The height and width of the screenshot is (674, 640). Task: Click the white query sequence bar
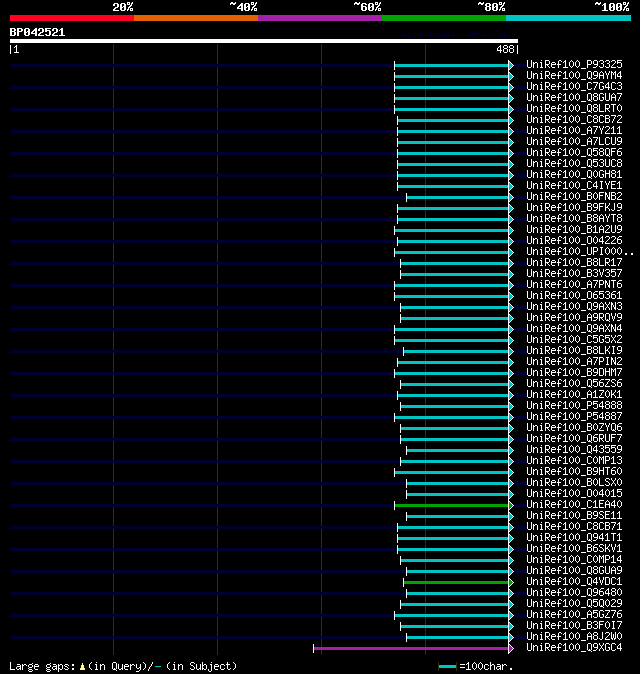tap(264, 41)
